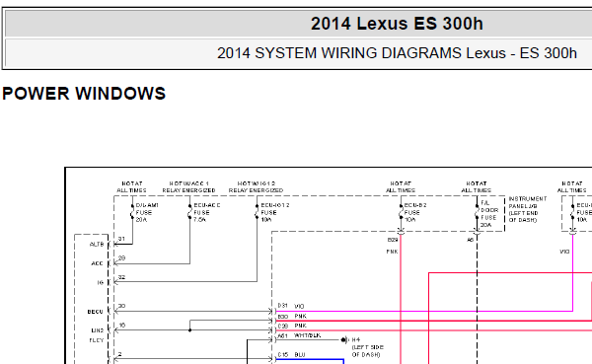
Task: Click pin number "16" beside LIN2
Action: [121, 326]
